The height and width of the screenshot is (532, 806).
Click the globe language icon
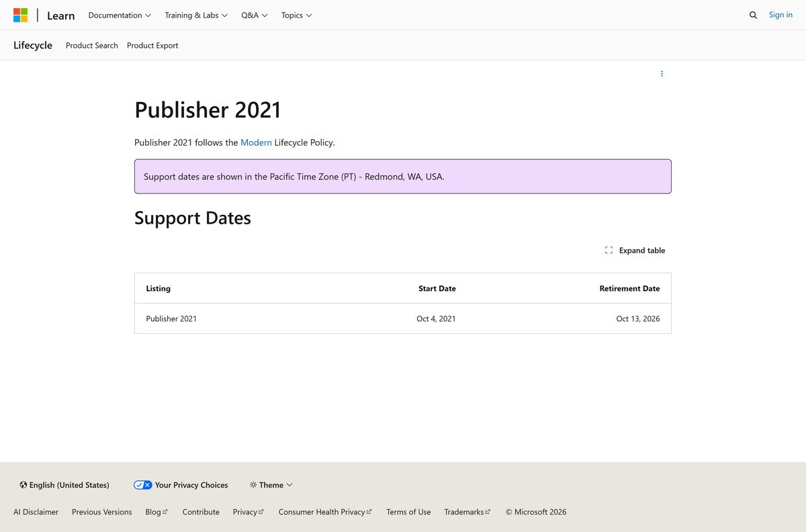pyautogui.click(x=24, y=485)
